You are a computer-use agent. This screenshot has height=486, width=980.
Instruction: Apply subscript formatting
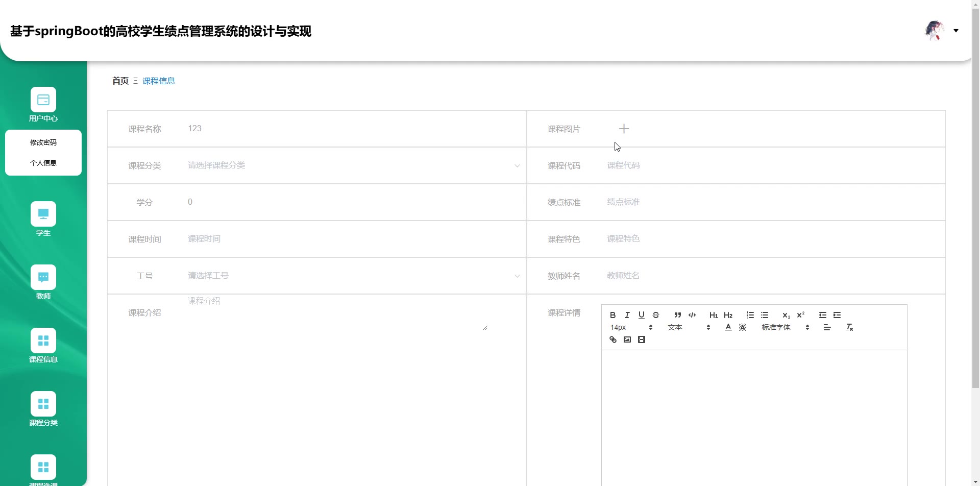coord(787,315)
